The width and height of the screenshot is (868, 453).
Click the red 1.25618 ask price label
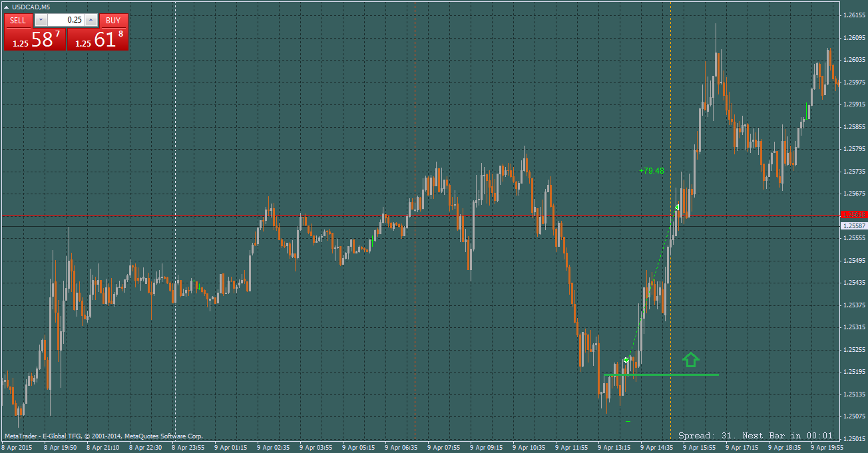[854, 214]
